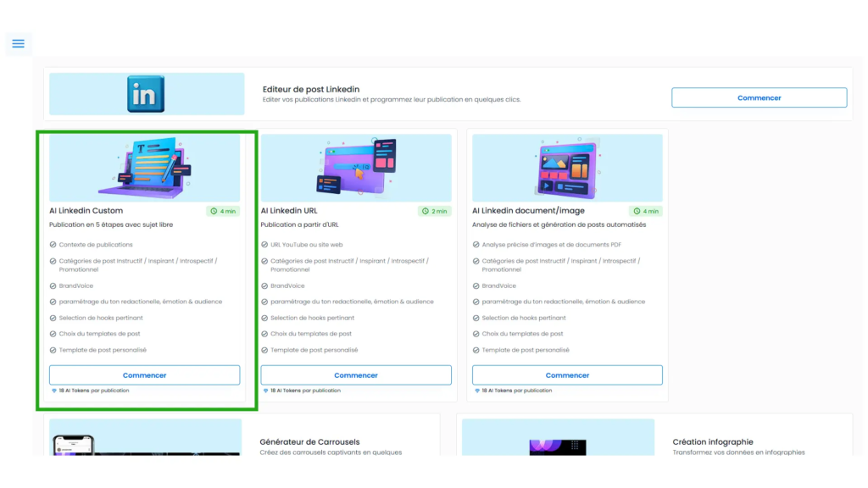868x488 pixels.
Task: Click the AI Linkedin Custom illustration
Action: click(144, 168)
